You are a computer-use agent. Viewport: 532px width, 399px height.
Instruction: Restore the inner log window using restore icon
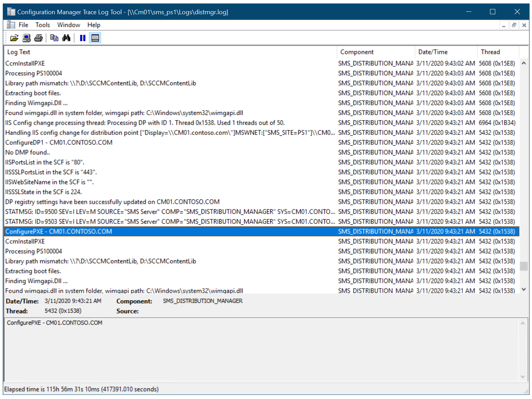click(x=514, y=25)
